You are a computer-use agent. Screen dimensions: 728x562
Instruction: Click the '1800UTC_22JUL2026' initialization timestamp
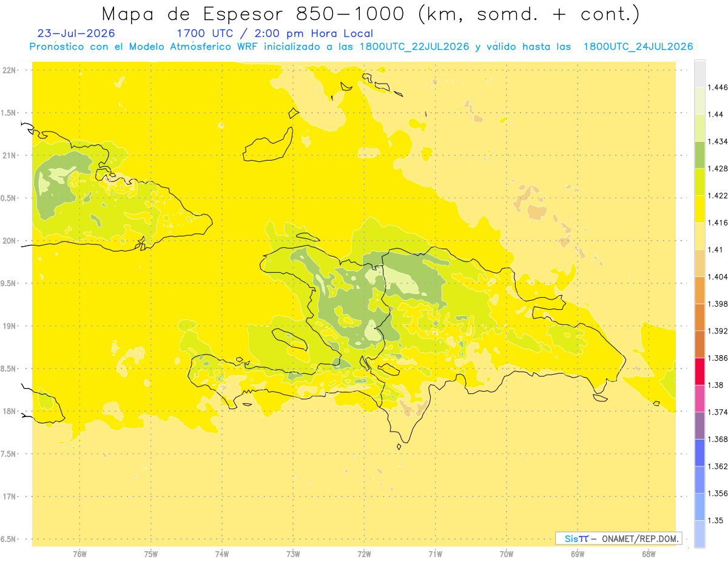414,47
